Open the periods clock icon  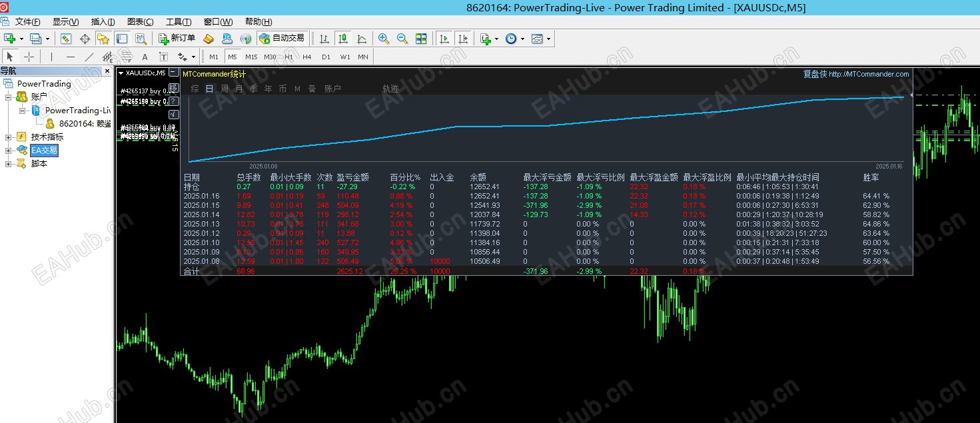(510, 39)
